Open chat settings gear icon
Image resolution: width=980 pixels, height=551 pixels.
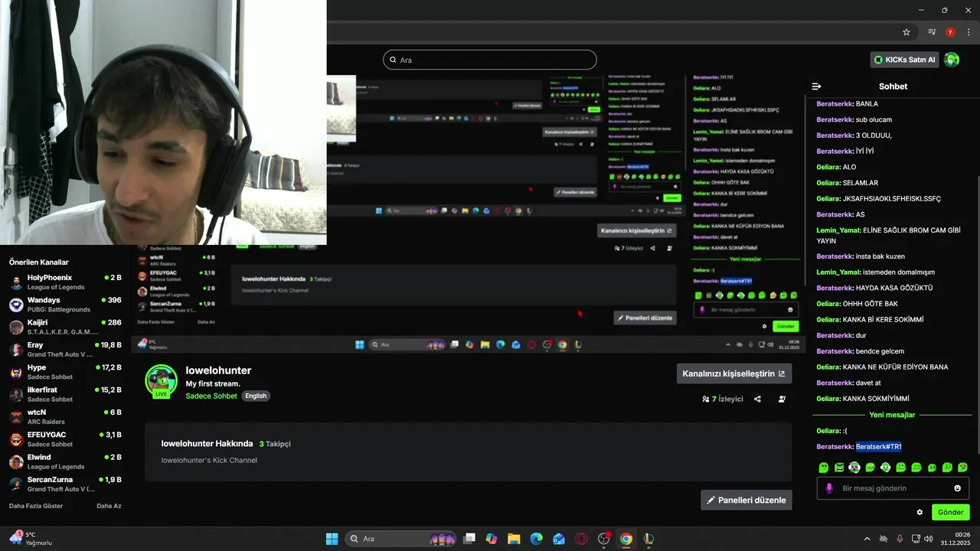(x=920, y=512)
